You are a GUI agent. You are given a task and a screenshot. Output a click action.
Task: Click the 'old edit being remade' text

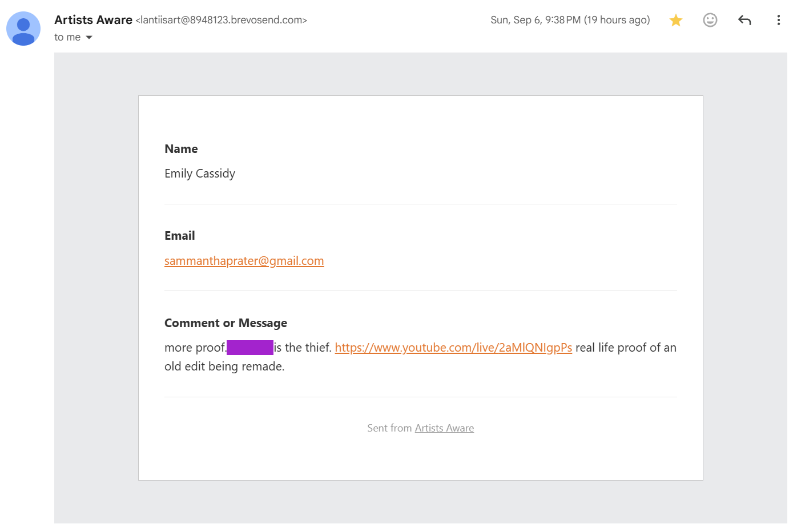[224, 366]
